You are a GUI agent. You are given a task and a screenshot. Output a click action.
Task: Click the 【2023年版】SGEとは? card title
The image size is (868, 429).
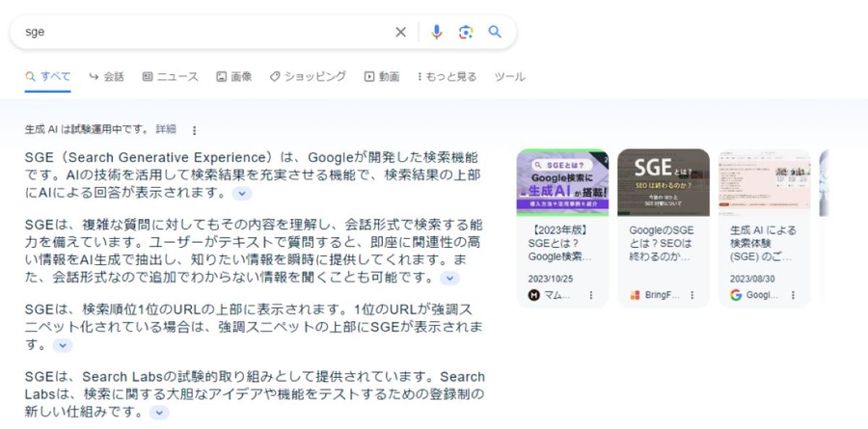tap(560, 244)
